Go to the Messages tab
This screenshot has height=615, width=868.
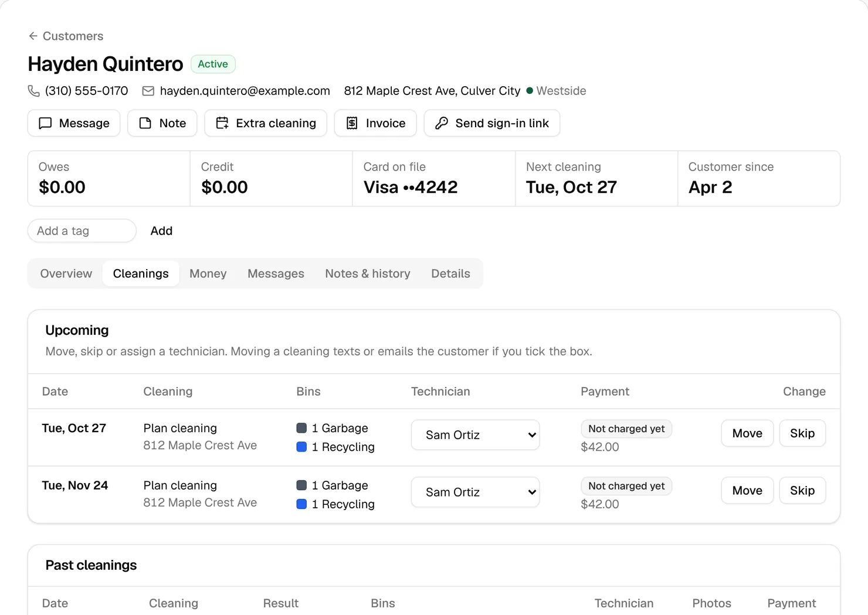click(276, 274)
